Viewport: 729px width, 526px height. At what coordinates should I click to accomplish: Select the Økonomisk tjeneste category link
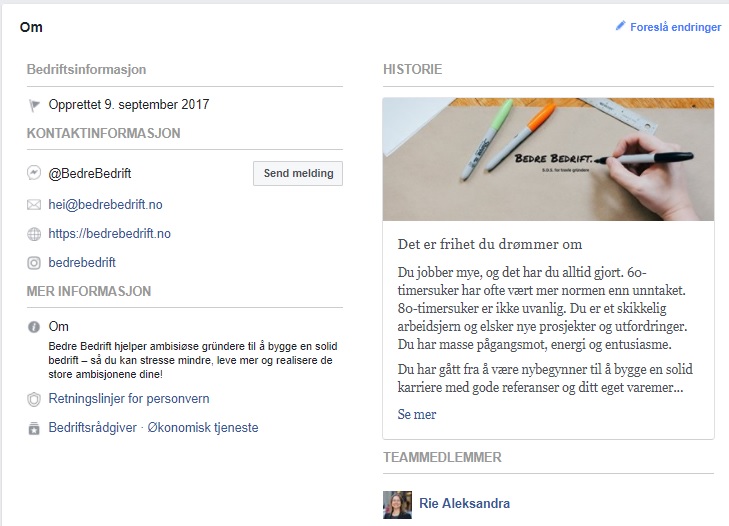[x=203, y=427]
